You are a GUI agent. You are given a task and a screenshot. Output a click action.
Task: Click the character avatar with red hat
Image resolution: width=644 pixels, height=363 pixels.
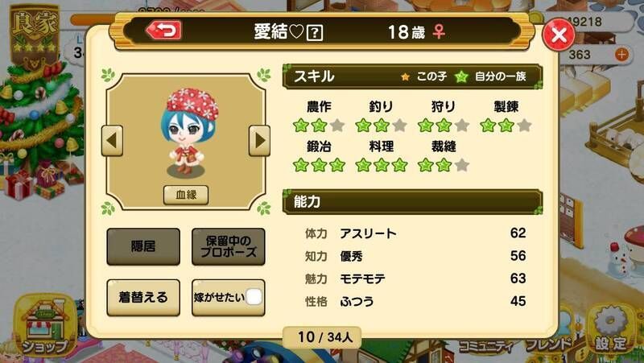[x=189, y=133]
